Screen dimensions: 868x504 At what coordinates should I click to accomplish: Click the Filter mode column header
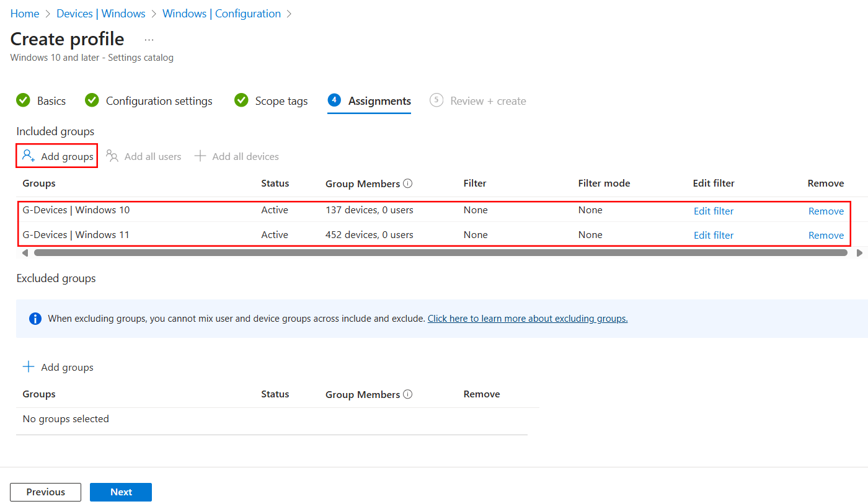[x=604, y=183]
